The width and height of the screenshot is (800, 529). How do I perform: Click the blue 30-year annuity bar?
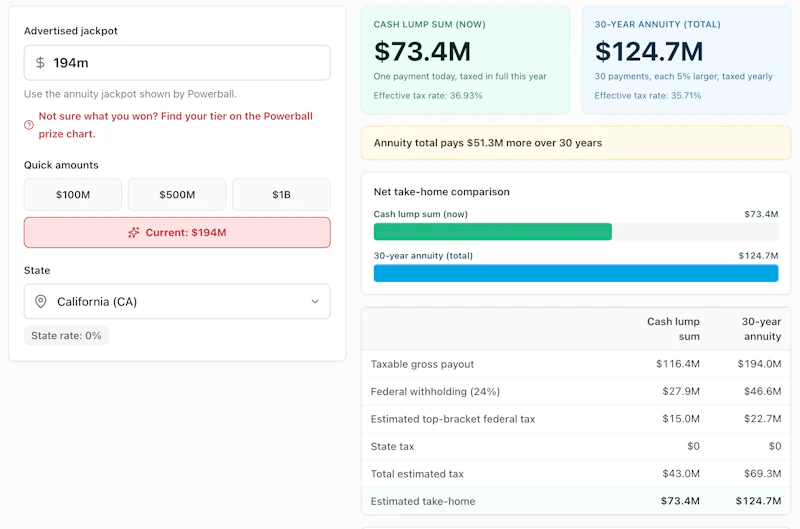(576, 273)
